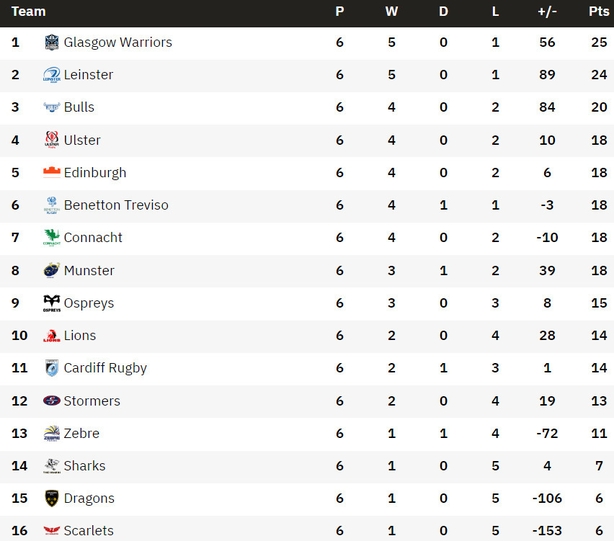Open the Zebre team name link

[81, 433]
